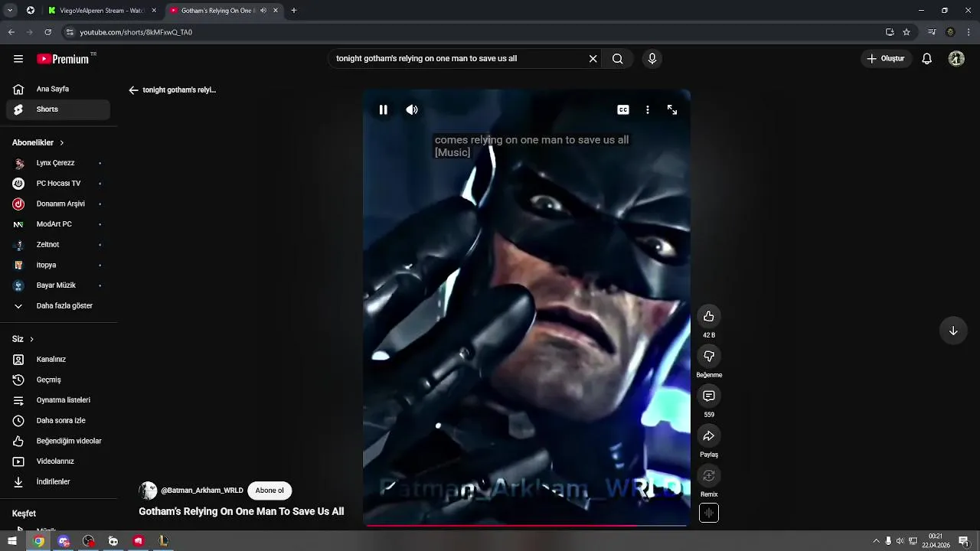Go back in browser history

coord(11,32)
